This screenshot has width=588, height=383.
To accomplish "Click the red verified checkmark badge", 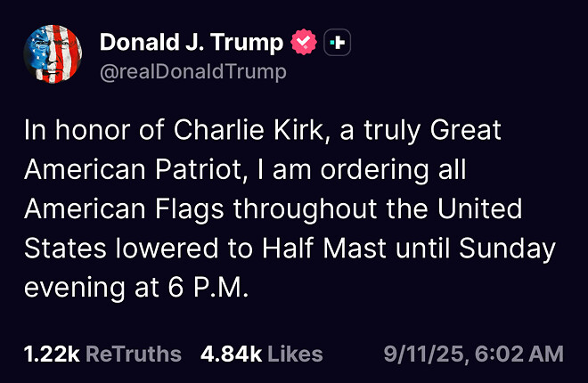I will pyautogui.click(x=304, y=42).
